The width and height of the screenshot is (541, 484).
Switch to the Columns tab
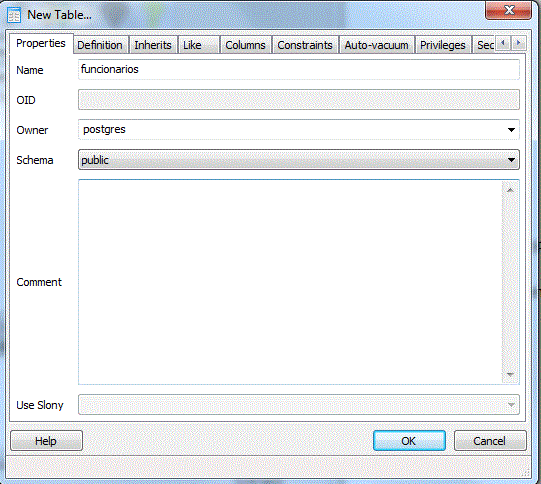(245, 45)
